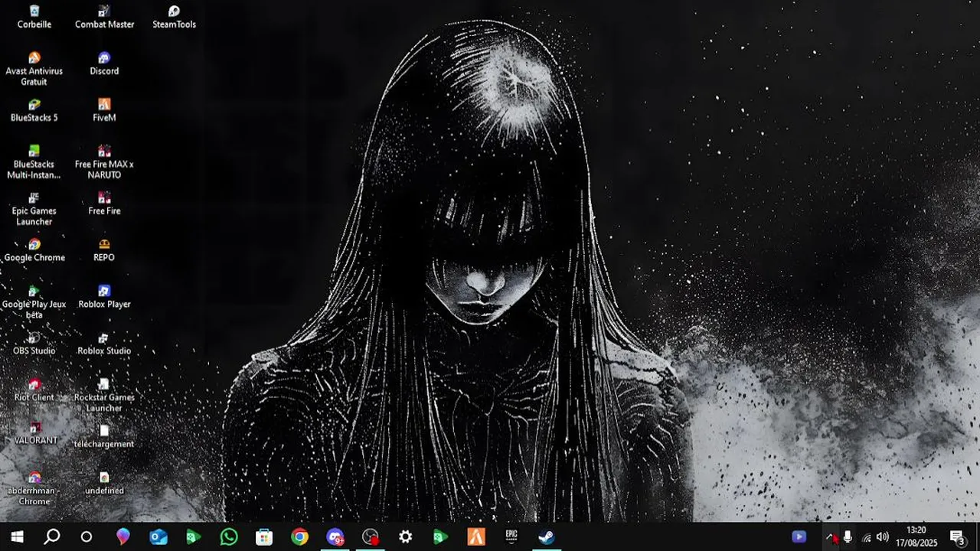Launch Combat Master from the desktop
The width and height of the screenshot is (980, 551).
click(104, 17)
